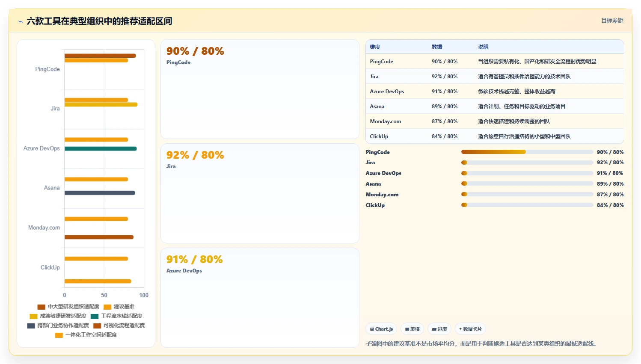Click the Monday.com progress bar

(527, 195)
